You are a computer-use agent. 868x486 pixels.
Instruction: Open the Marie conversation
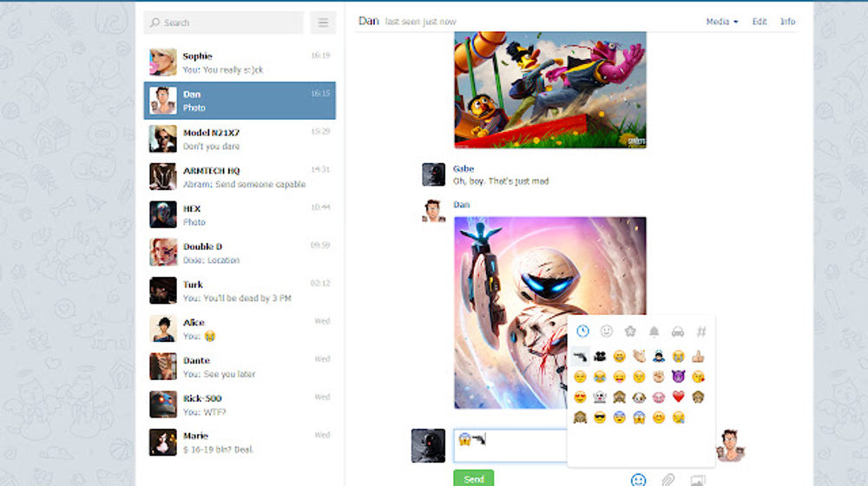tap(240, 443)
